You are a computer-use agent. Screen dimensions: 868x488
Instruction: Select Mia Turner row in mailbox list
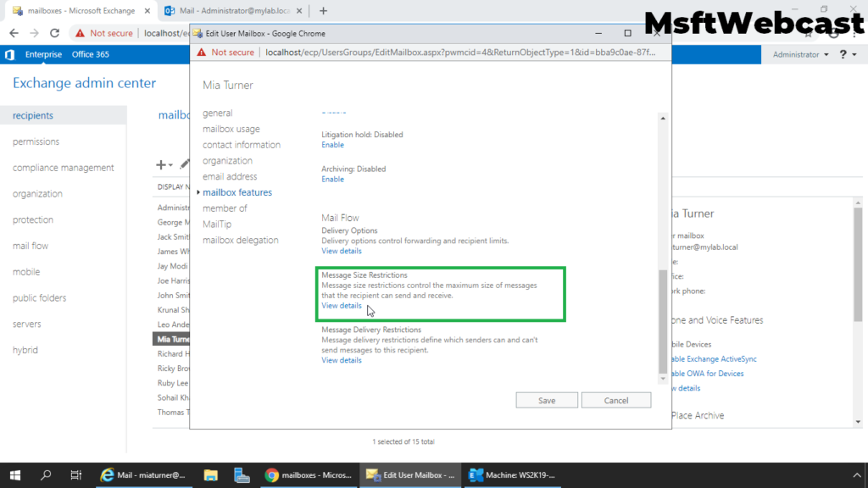coord(171,339)
